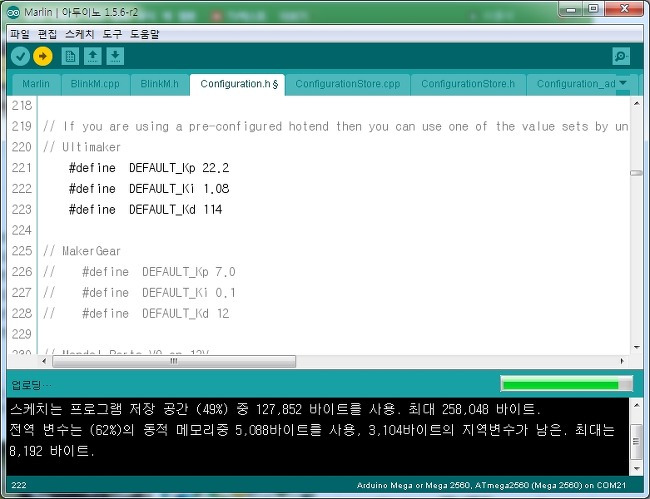Click the editor scroll-left arrow
Screen dimensions: 650x499
44,361
